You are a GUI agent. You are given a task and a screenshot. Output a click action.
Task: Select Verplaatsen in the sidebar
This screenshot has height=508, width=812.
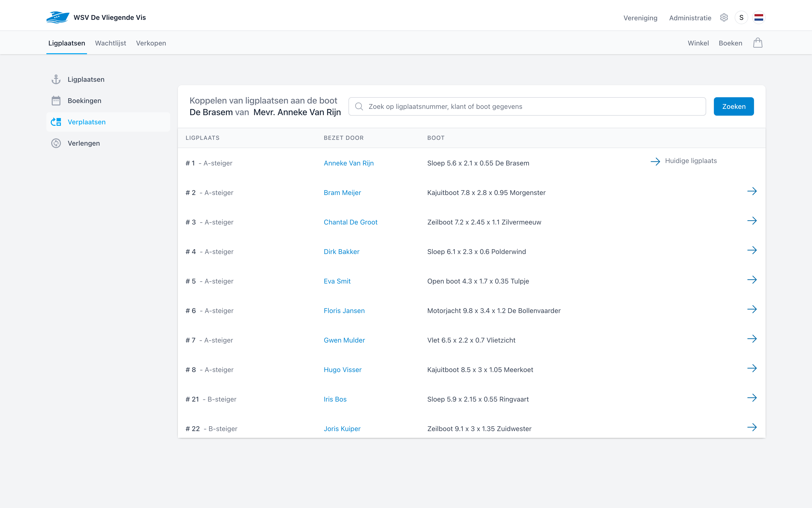coord(108,122)
